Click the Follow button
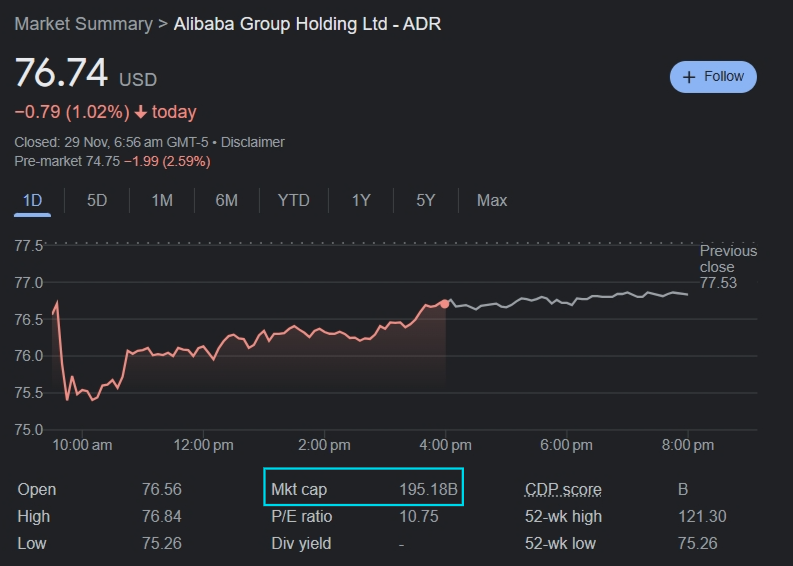This screenshot has width=793, height=566. pyautogui.click(x=713, y=77)
